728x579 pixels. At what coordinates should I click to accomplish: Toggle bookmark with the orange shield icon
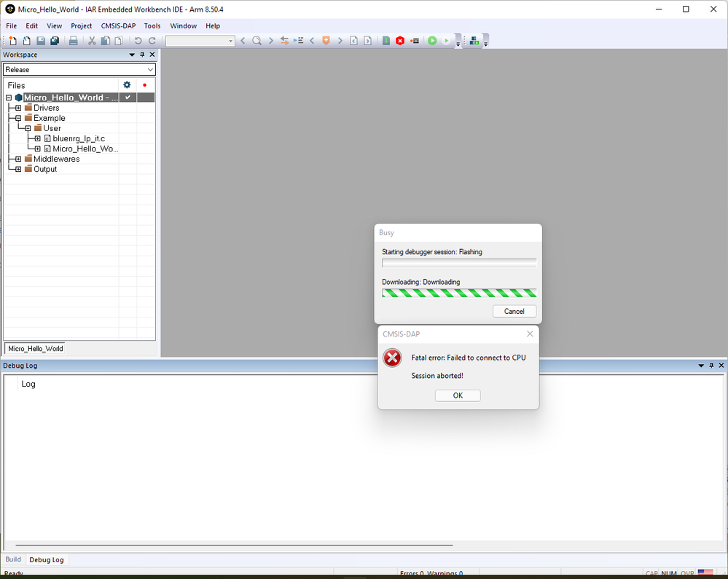(x=326, y=41)
